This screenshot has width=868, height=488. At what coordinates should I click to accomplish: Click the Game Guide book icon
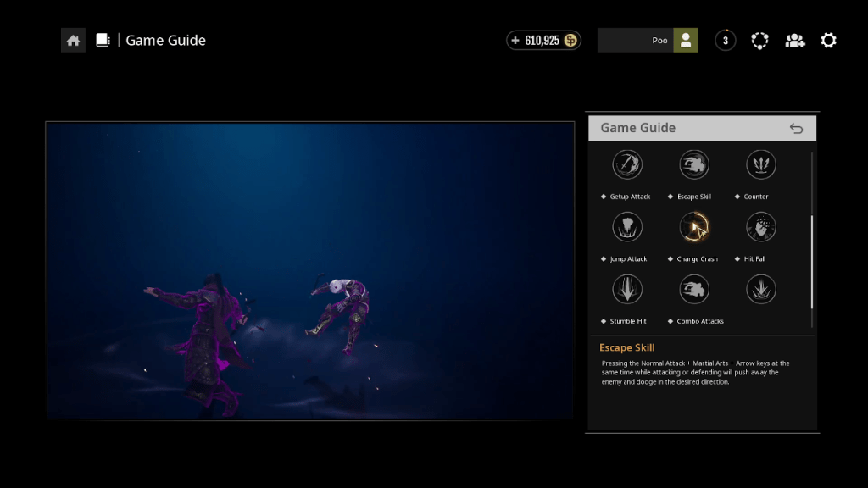coord(103,41)
